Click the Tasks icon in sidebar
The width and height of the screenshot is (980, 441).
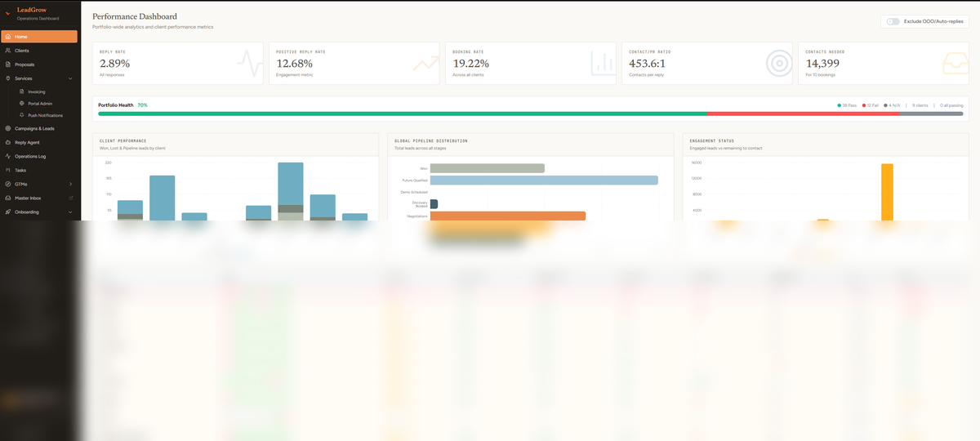[x=7, y=170]
